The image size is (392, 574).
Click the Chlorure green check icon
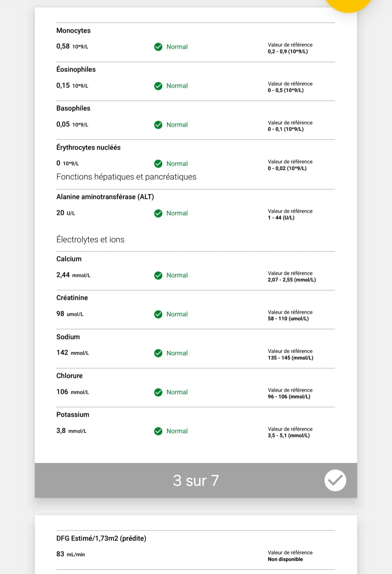click(x=158, y=392)
